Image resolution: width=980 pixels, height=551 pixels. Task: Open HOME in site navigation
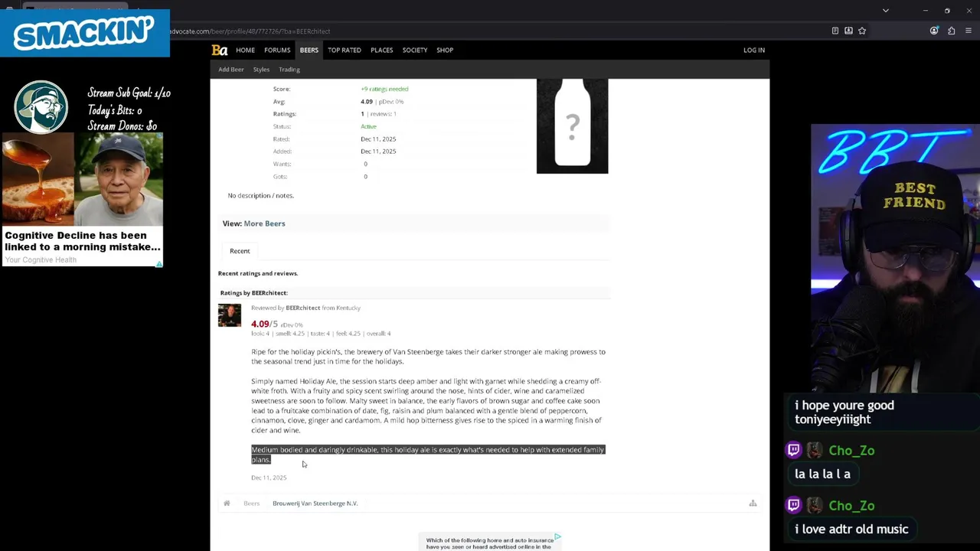coord(245,50)
